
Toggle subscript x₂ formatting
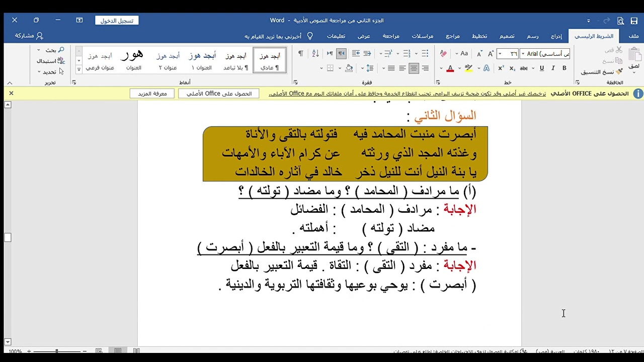[x=512, y=68]
